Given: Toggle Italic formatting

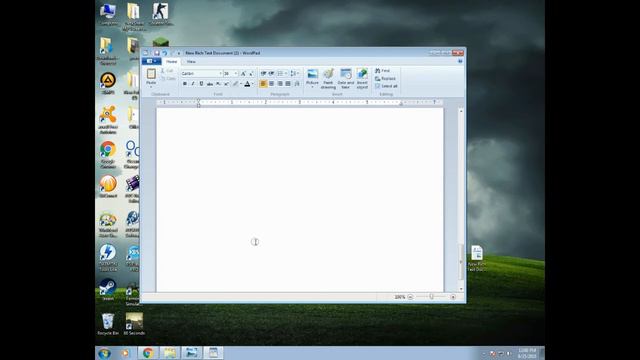Looking at the screenshot, I should pos(193,84).
